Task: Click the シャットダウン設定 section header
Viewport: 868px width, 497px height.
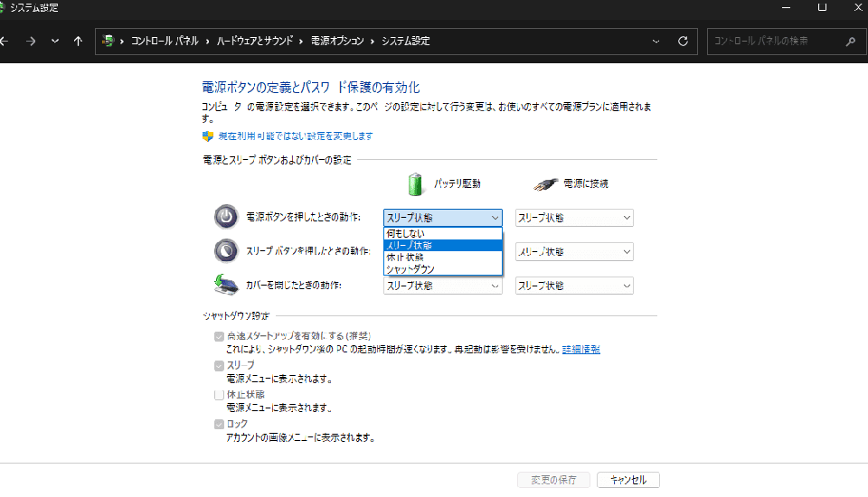Action: coord(236,316)
